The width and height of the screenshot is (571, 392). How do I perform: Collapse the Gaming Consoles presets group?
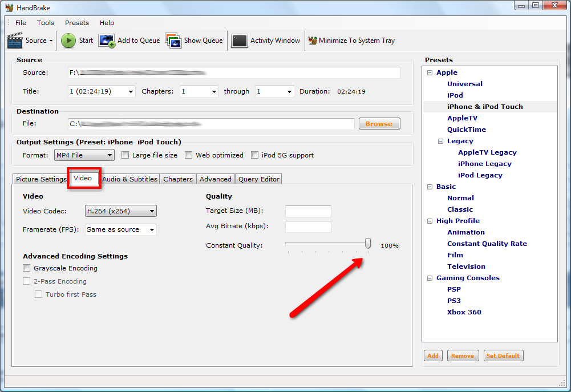(430, 278)
